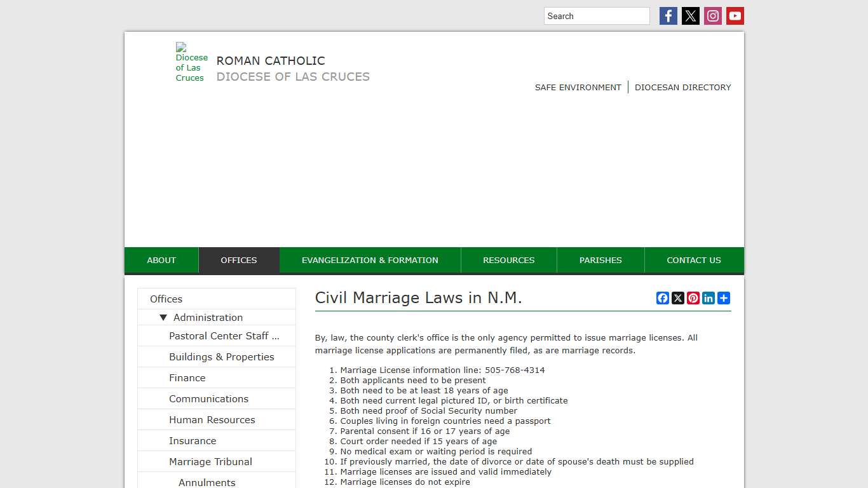Visit the diocese YouTube channel
The image size is (868, 488).
pos(735,15)
